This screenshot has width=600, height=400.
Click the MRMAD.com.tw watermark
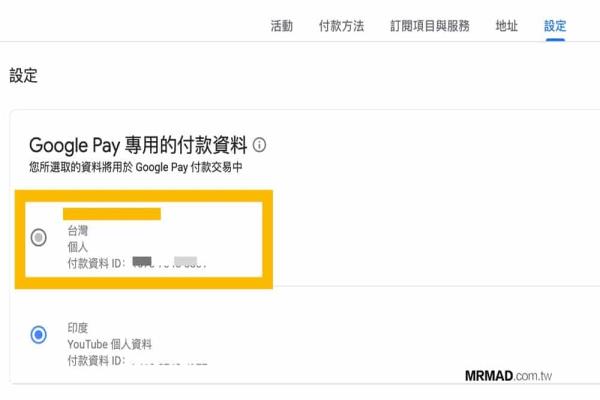coord(508,376)
